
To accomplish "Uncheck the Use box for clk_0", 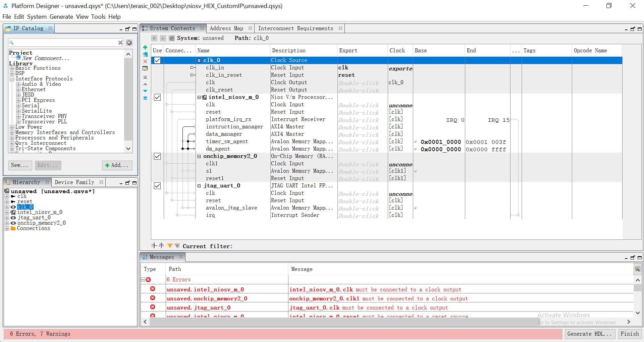I will pos(157,60).
